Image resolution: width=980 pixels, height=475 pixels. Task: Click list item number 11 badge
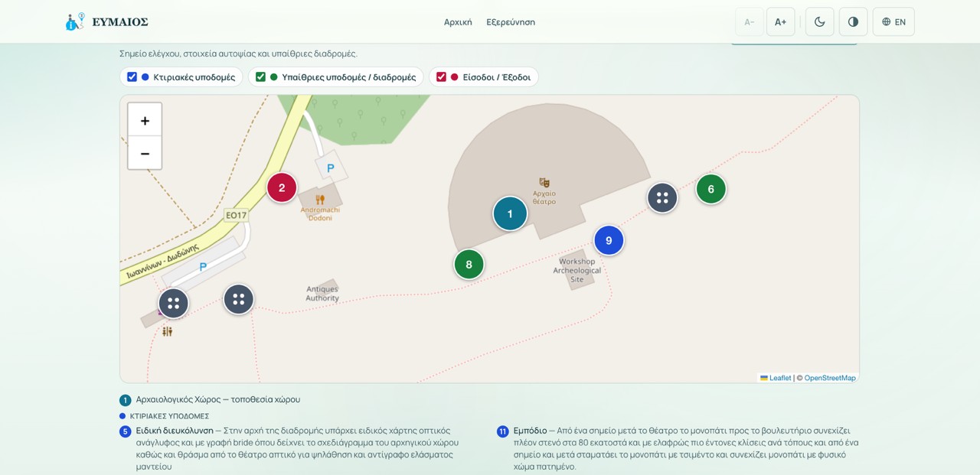(x=502, y=431)
